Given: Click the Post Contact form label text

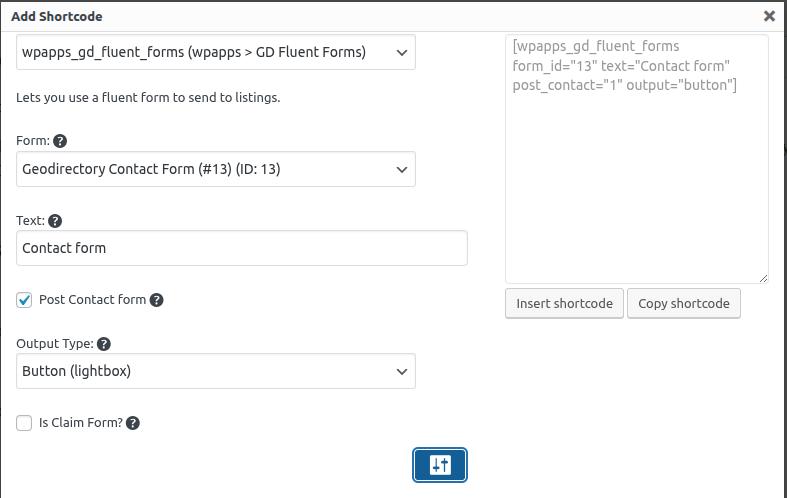Looking at the screenshot, I should 92,300.
